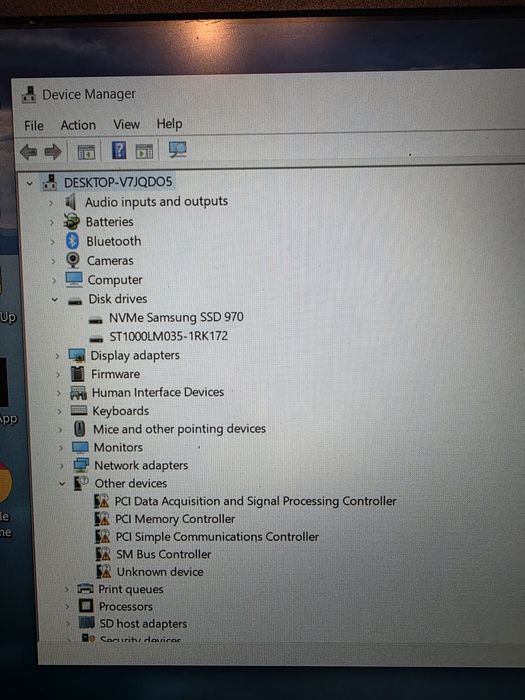The height and width of the screenshot is (700, 525).
Task: Click the Monitors category icon
Action: 80,447
